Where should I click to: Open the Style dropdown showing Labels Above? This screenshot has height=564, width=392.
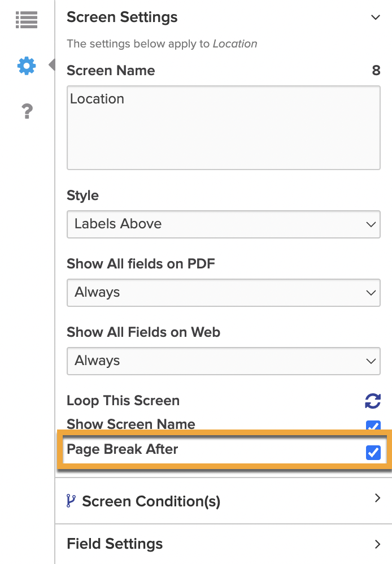coord(224,224)
